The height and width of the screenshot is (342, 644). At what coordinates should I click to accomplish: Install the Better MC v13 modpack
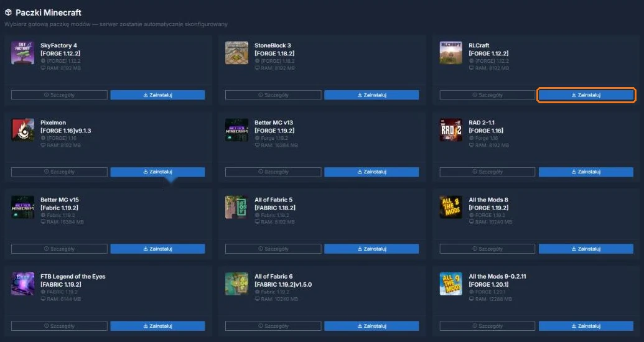tap(371, 172)
